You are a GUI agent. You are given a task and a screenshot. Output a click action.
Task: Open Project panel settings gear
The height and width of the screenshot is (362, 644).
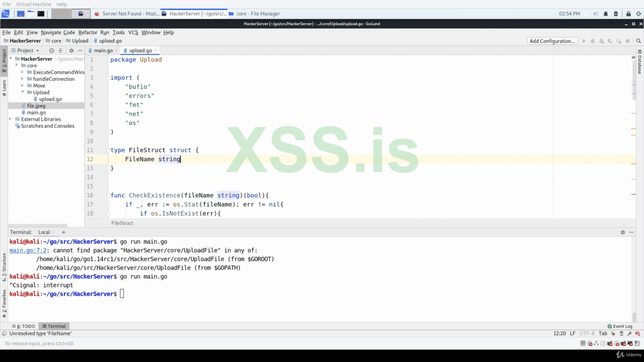pyautogui.click(x=71, y=50)
